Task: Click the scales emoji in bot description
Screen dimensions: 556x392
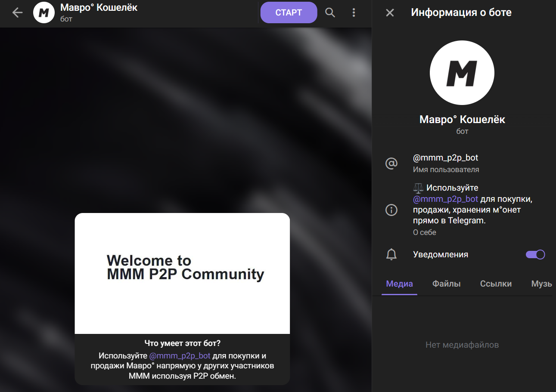Action: point(418,188)
